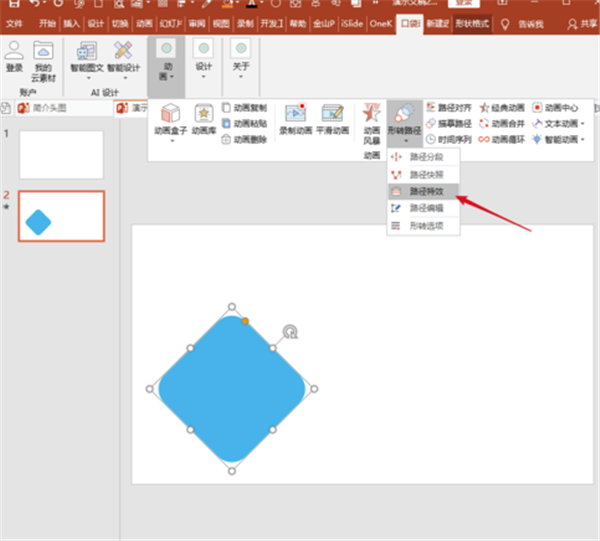Click the rotation handle above the shape
600x541 pixels.
pyautogui.click(x=290, y=330)
